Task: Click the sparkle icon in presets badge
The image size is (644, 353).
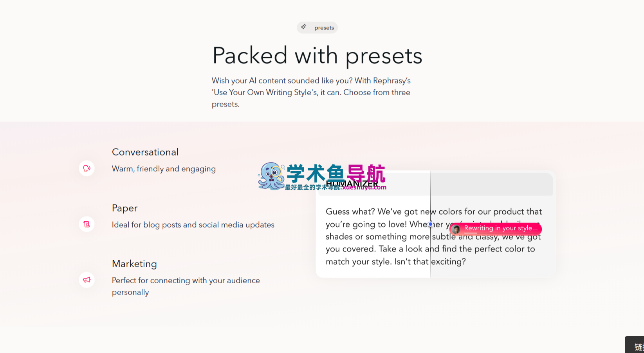Action: pyautogui.click(x=304, y=27)
